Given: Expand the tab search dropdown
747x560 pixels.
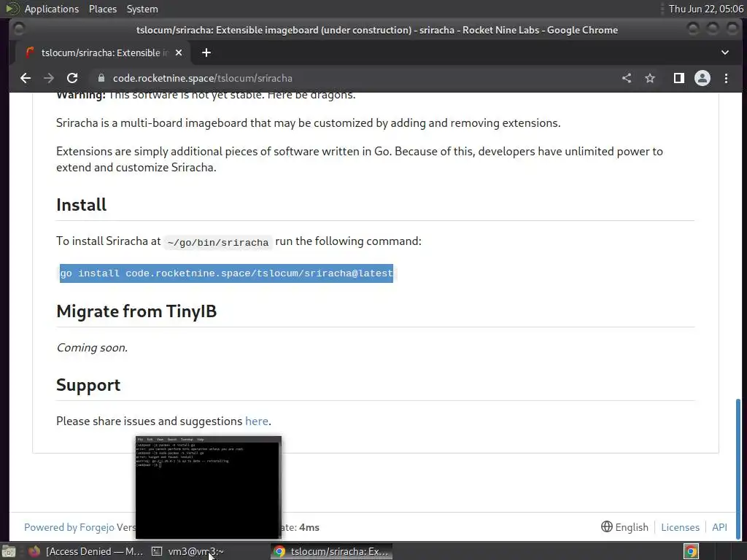Looking at the screenshot, I should pyautogui.click(x=724, y=52).
